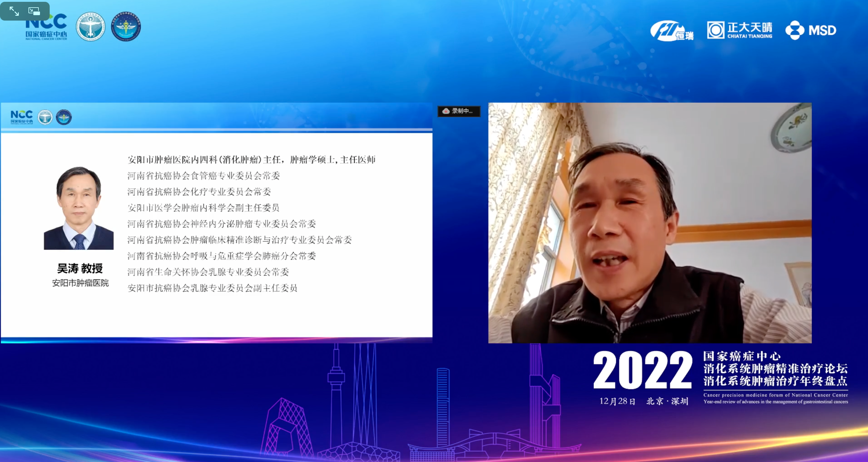Click the name 吴涛 教授 on slide

pyautogui.click(x=80, y=268)
